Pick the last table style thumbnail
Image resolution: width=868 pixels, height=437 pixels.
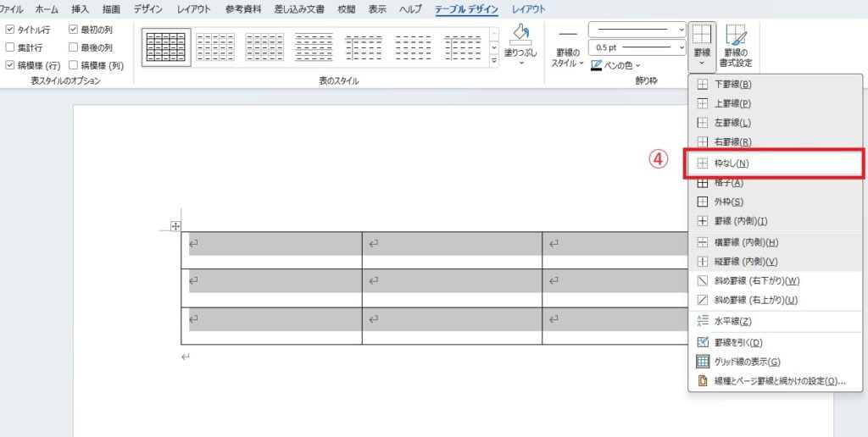click(464, 47)
